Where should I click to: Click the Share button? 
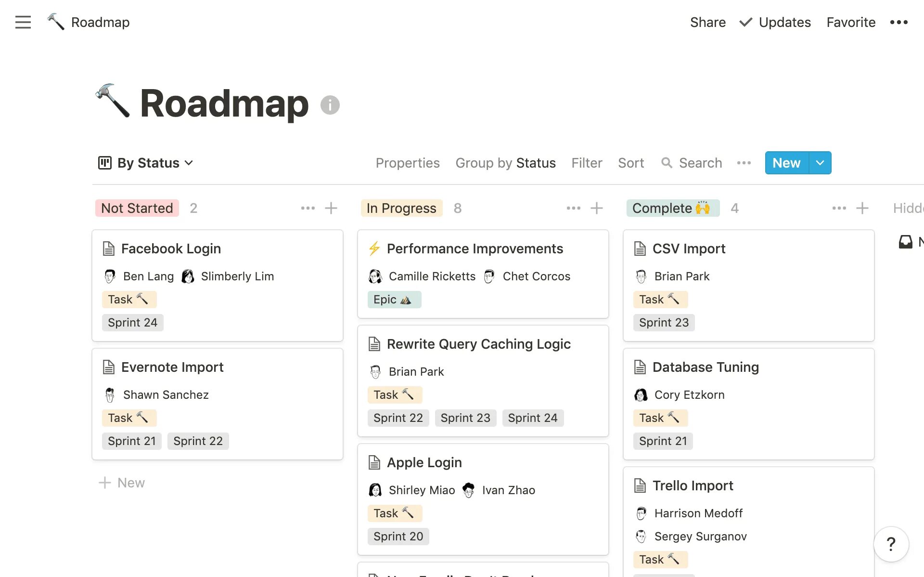(x=707, y=21)
